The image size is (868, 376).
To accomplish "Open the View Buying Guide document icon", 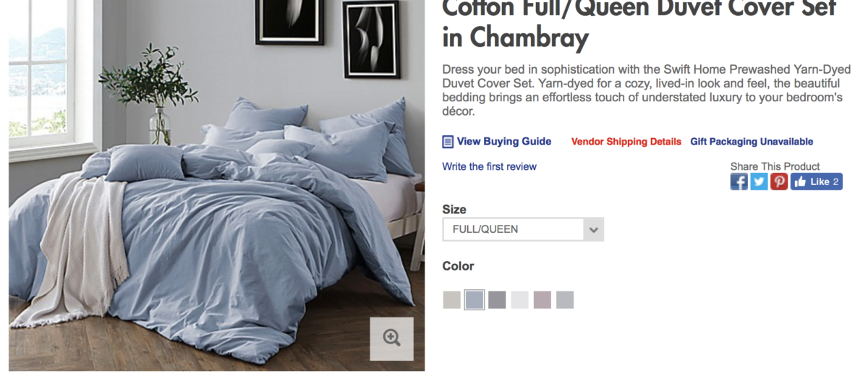I will click(448, 142).
